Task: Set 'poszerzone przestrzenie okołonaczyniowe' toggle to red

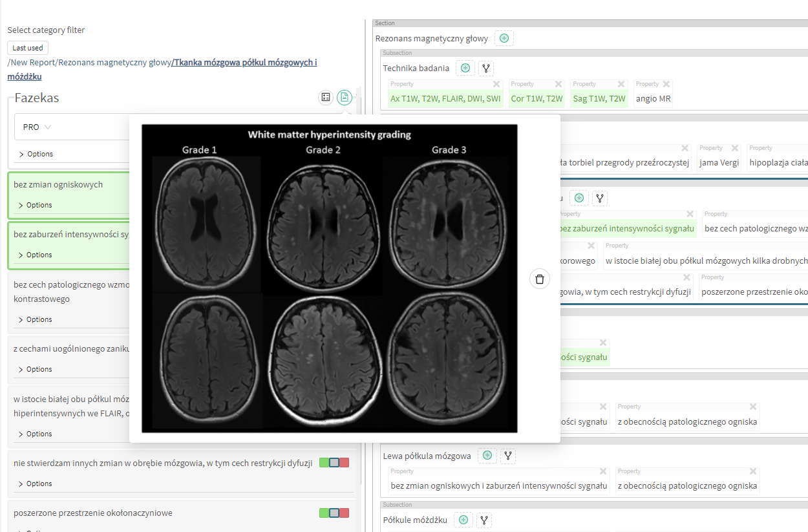Action: [x=345, y=513]
